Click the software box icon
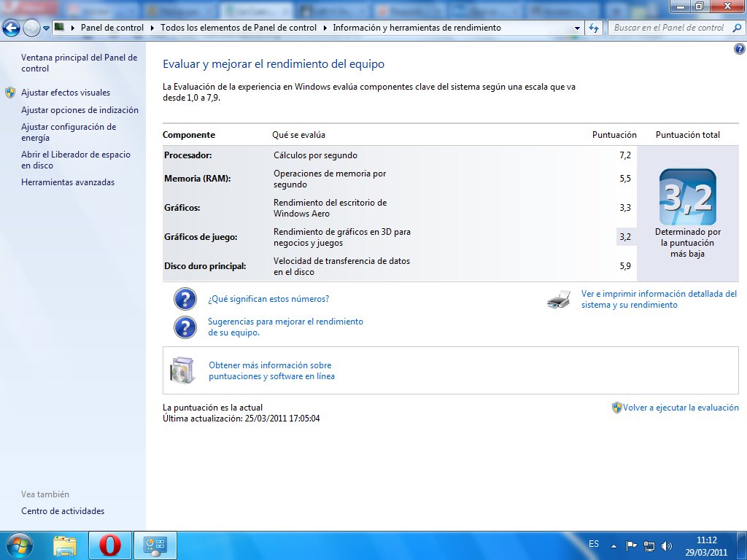Screen dimensions: 747x560 click(182, 370)
